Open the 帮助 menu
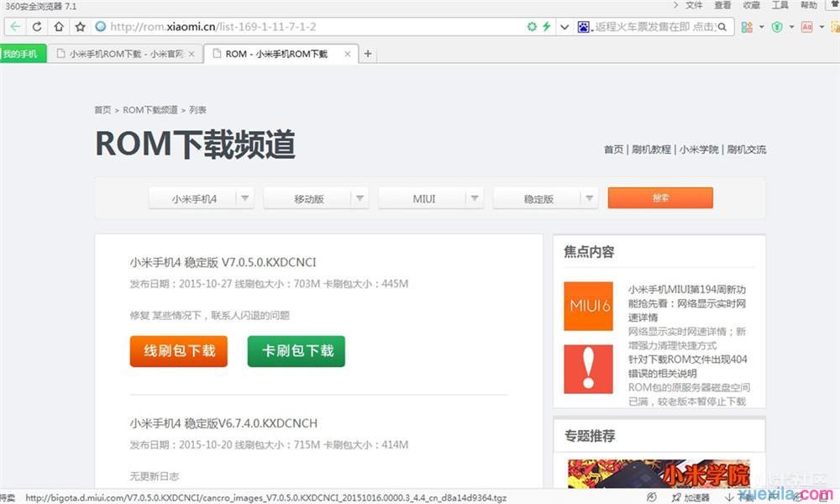The height and width of the screenshot is (504, 840). point(809,5)
